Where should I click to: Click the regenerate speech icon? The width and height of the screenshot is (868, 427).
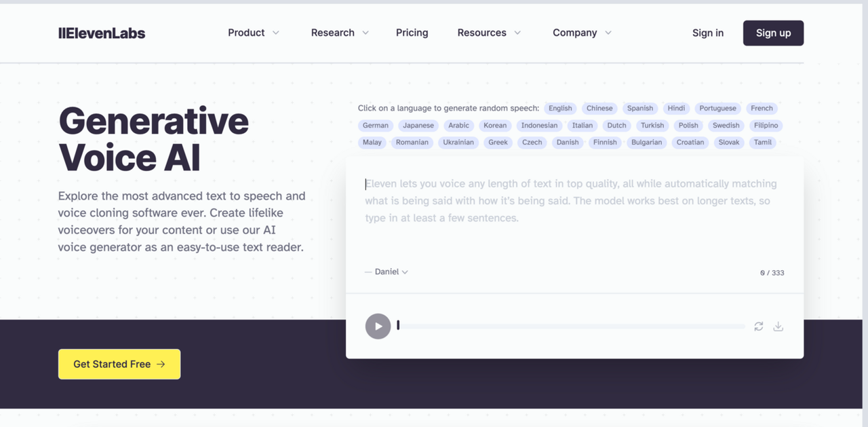pyautogui.click(x=759, y=327)
